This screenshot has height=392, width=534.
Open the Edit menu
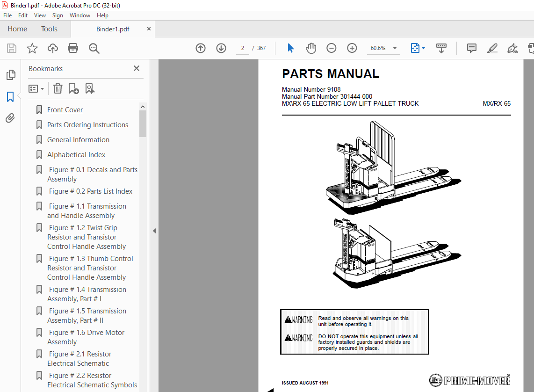(x=23, y=15)
